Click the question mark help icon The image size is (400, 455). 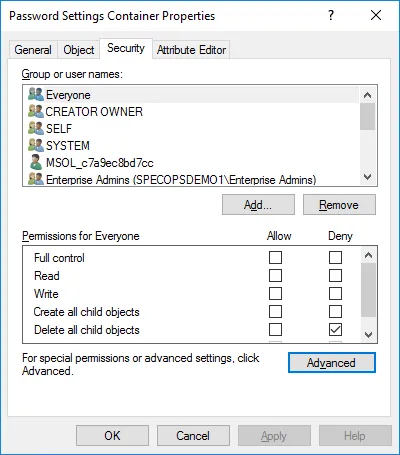point(330,15)
